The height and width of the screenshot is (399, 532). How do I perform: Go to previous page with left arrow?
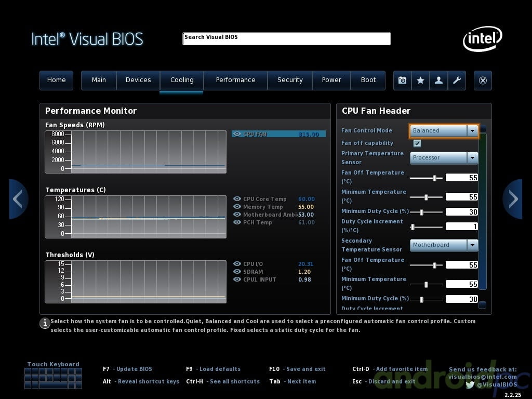18,199
